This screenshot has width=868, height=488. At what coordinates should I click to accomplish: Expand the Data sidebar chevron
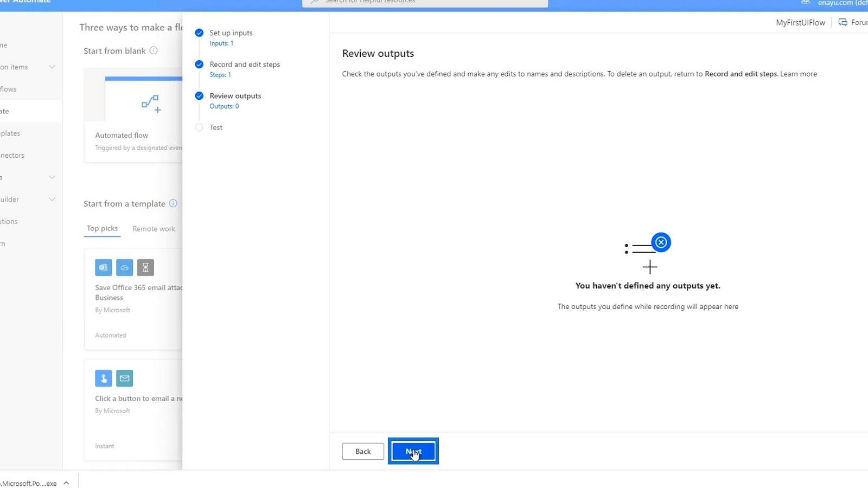[x=52, y=177]
